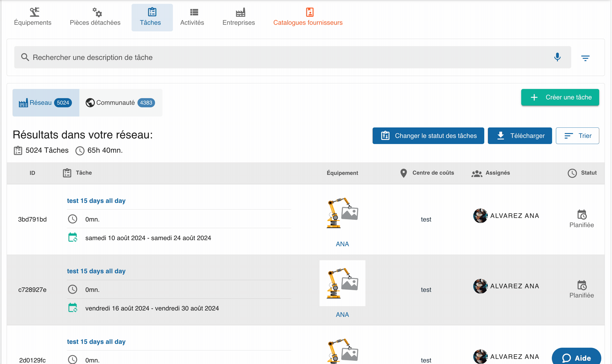Click the search magnifier icon
The width and height of the screenshot is (612, 364).
click(25, 57)
